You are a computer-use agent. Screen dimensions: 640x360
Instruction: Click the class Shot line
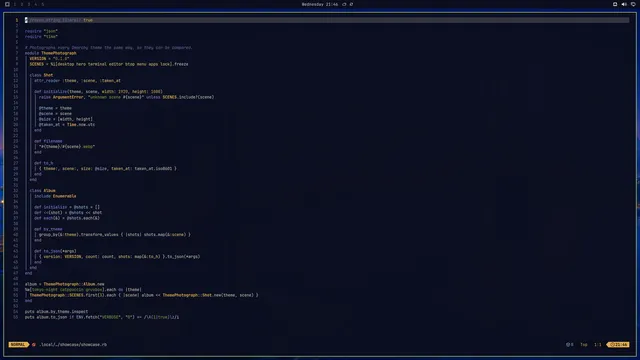click(41, 75)
